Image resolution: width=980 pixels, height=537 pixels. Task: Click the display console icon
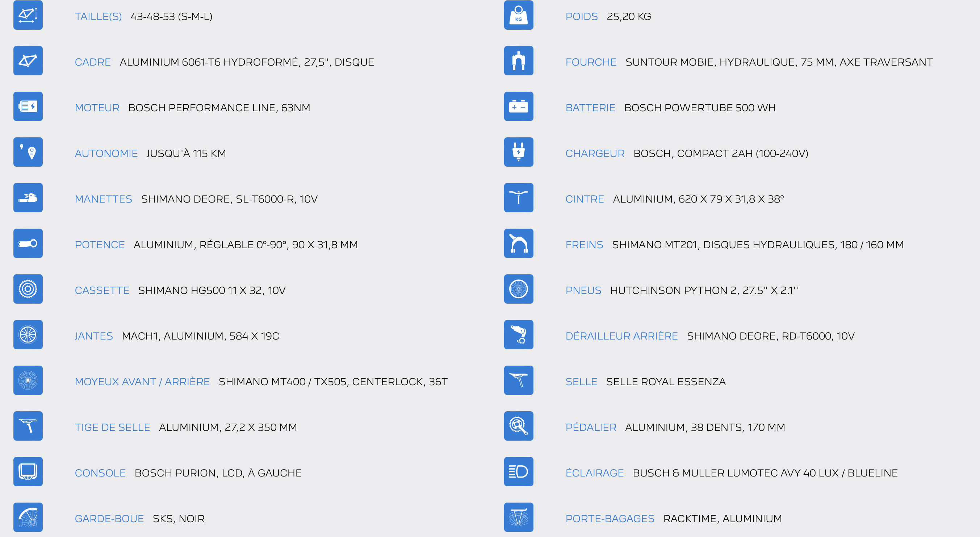[28, 472]
